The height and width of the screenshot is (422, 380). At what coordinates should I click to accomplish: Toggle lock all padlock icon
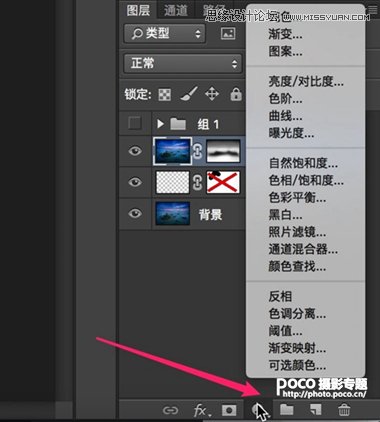click(x=236, y=94)
